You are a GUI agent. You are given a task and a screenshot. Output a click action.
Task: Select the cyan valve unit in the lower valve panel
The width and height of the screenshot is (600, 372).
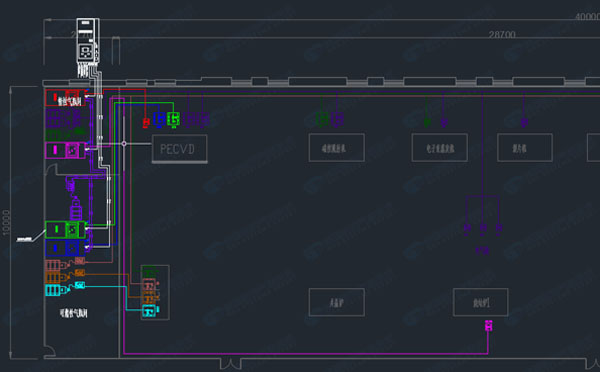tap(150, 311)
